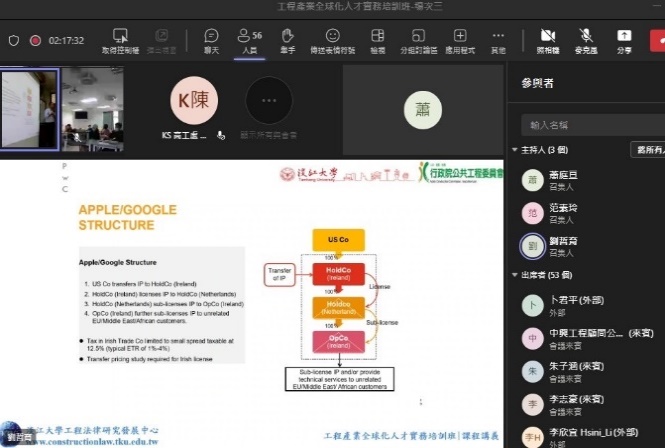Click the shield security icon

tap(14, 41)
